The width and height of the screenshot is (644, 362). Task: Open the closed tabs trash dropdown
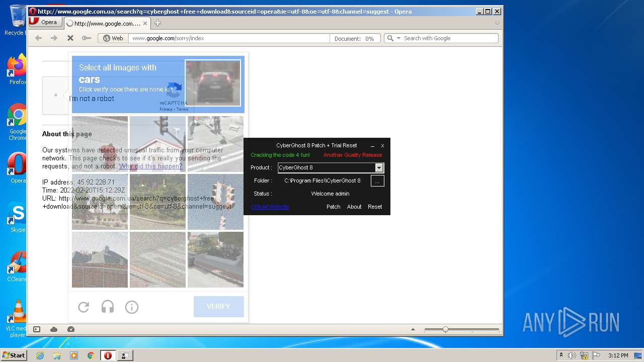497,23
